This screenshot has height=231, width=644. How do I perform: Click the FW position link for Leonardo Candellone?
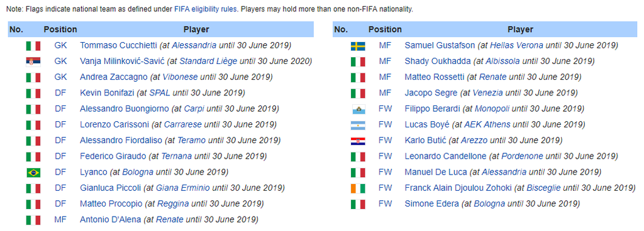pos(386,156)
